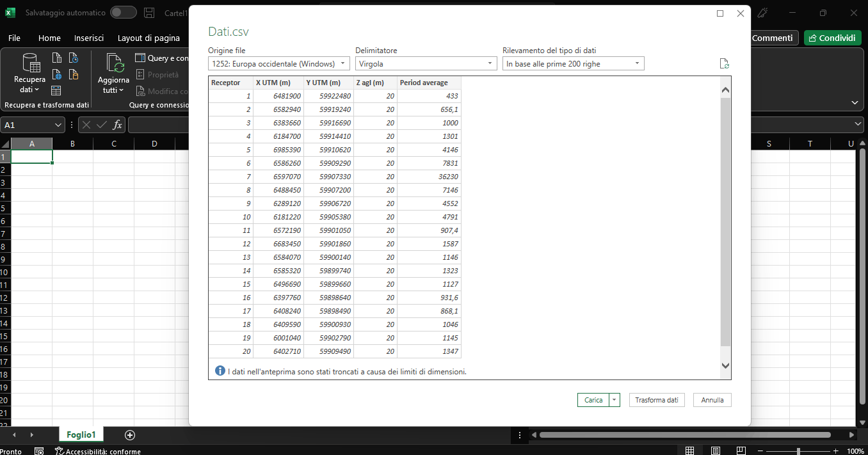Click the macro recording icon in status bar

[x=39, y=451]
